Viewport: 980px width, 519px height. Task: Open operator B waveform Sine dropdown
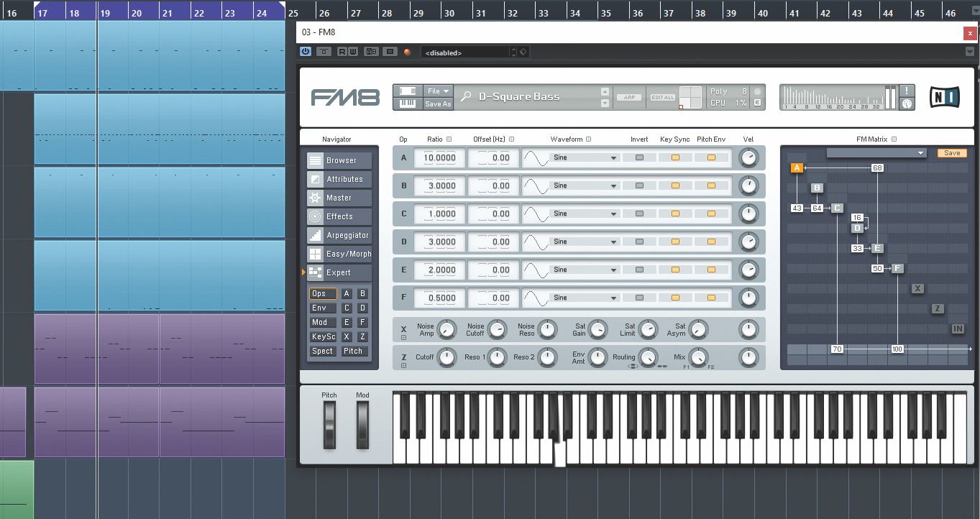pos(585,185)
